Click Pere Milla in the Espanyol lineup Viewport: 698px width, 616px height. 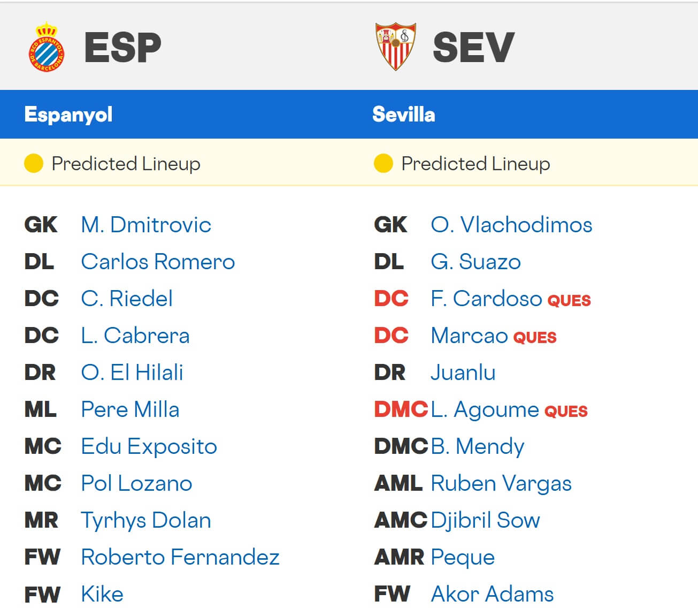click(x=129, y=409)
